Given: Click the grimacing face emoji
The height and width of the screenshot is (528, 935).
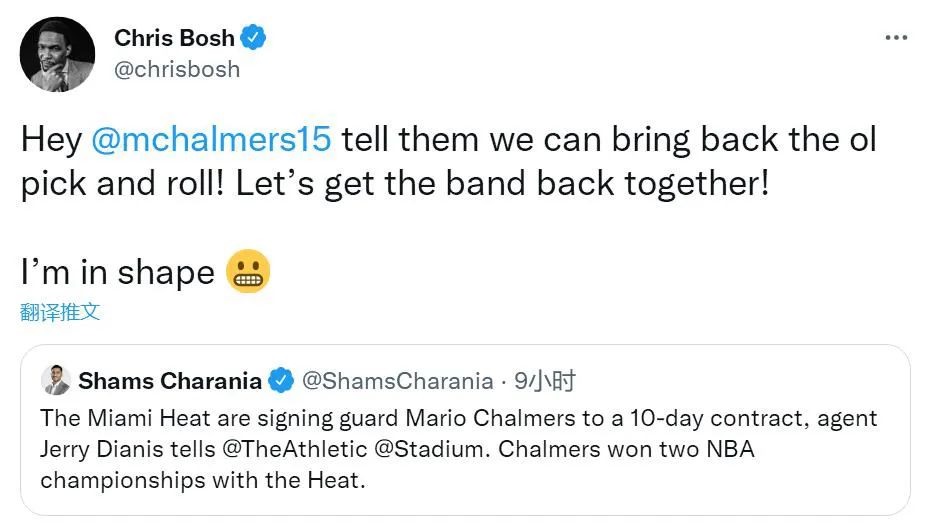Looking at the screenshot, I should (249, 272).
